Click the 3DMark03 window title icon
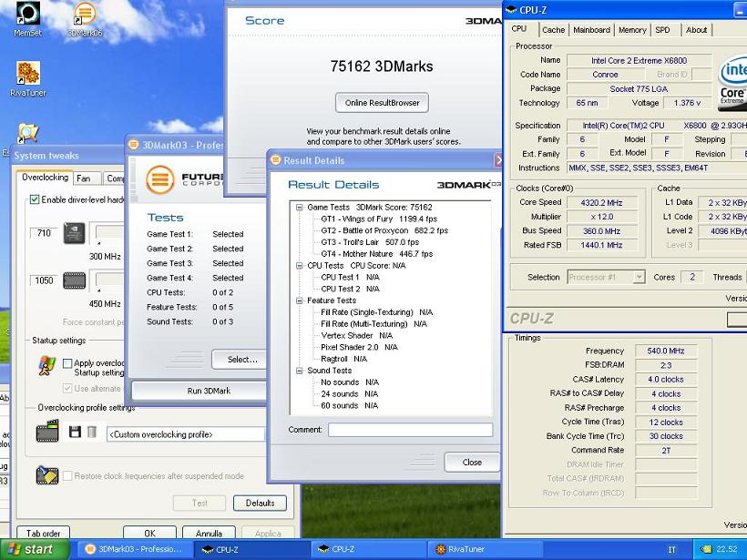747x560 pixels. [x=134, y=145]
